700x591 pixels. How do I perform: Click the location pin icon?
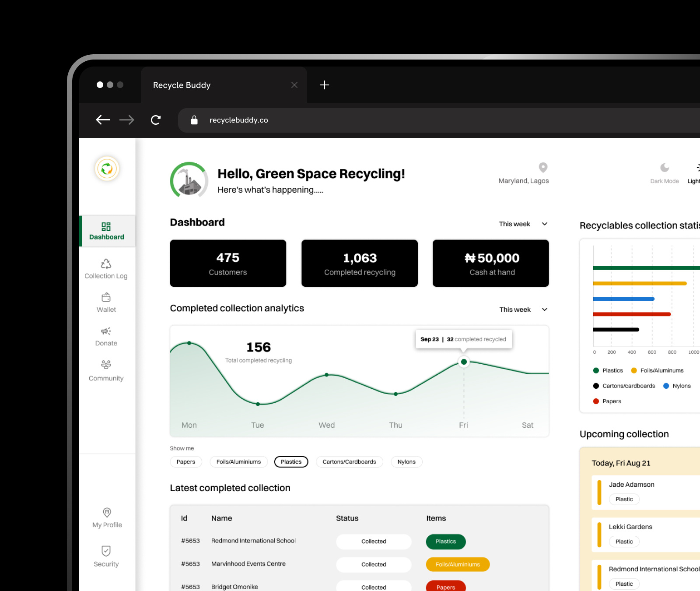click(543, 168)
